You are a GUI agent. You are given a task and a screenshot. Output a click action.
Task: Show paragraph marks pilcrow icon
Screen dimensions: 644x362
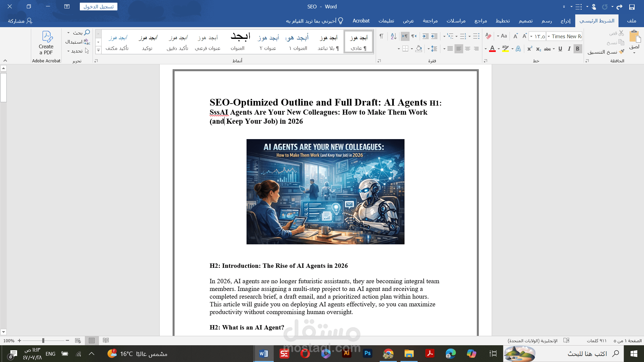pyautogui.click(x=381, y=36)
